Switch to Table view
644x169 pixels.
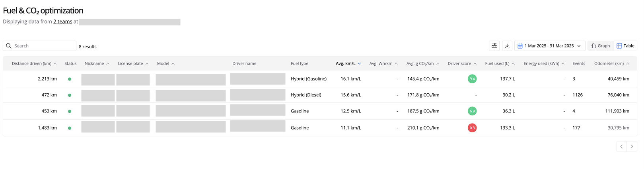(625, 46)
